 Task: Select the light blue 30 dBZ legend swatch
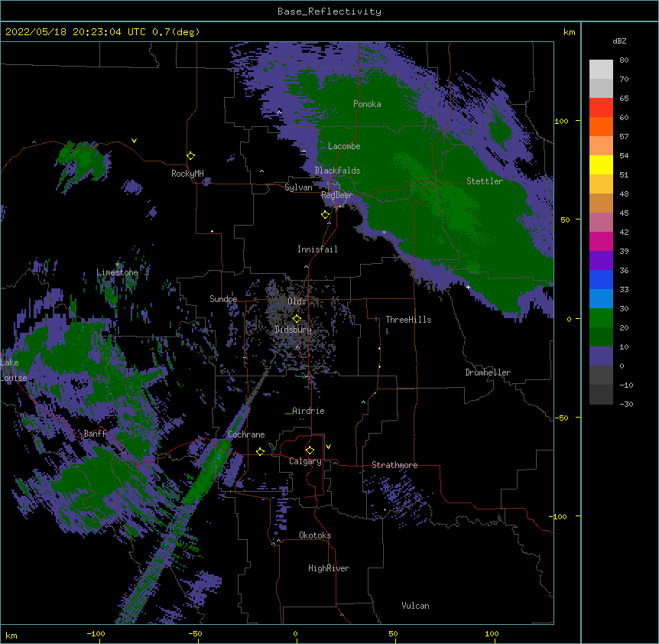tap(601, 298)
